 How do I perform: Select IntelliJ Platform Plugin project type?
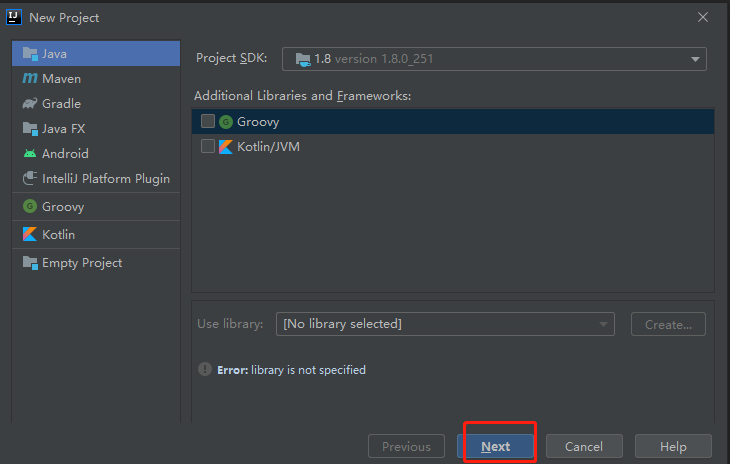96,178
